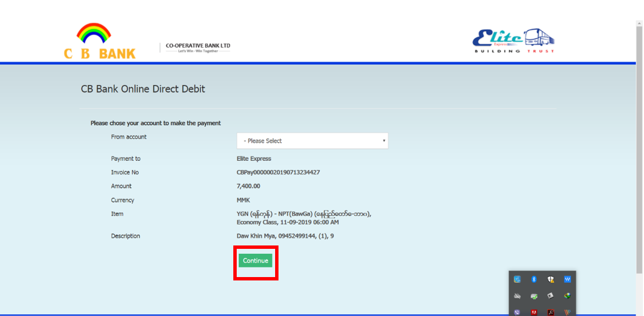Viewport: 644px width, 316px height.
Task: Click the CB Bank Online Direct Debit heading
Action: click(143, 89)
